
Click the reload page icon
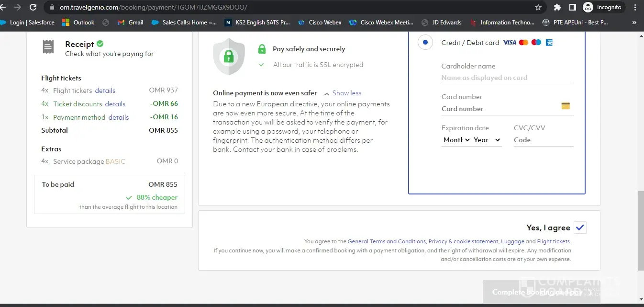click(x=33, y=7)
